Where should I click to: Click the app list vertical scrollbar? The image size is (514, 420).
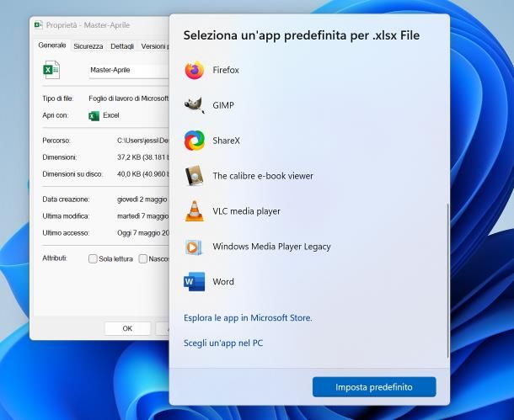pos(447,280)
